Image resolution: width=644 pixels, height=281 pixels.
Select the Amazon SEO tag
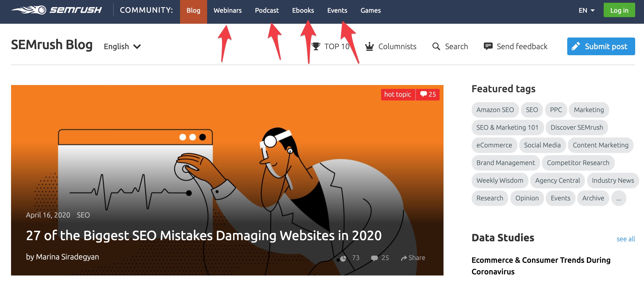(495, 110)
